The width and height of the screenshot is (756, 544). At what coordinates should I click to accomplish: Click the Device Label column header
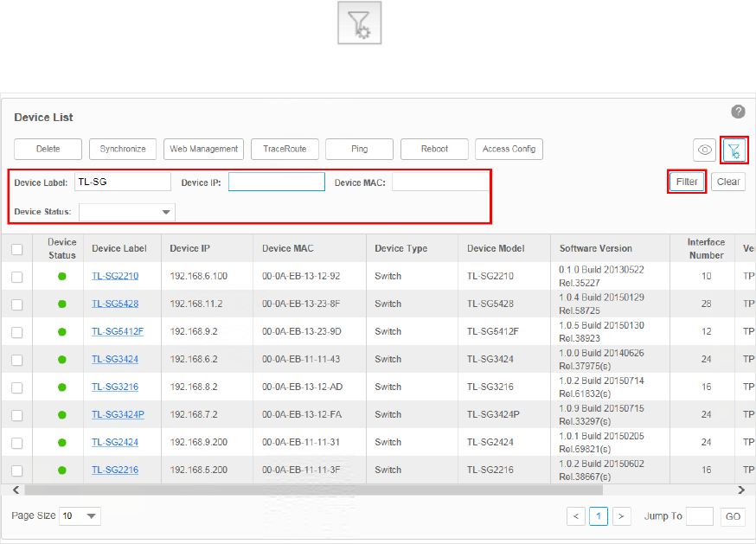119,248
